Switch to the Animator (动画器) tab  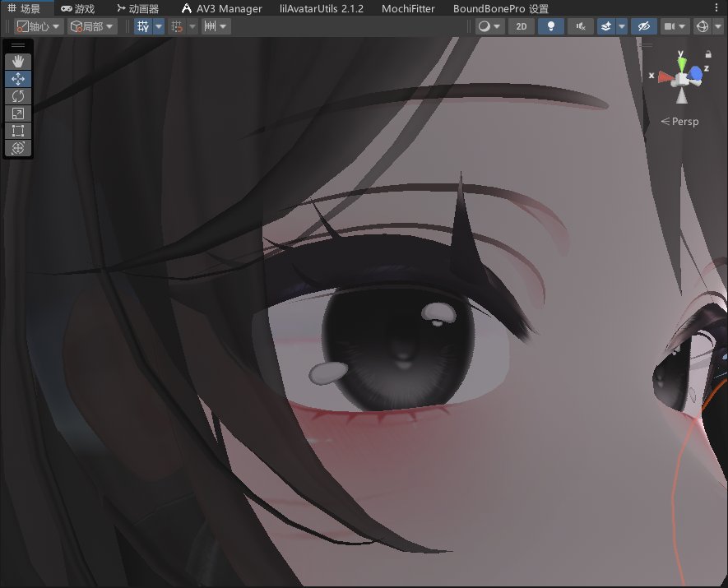[138, 8]
